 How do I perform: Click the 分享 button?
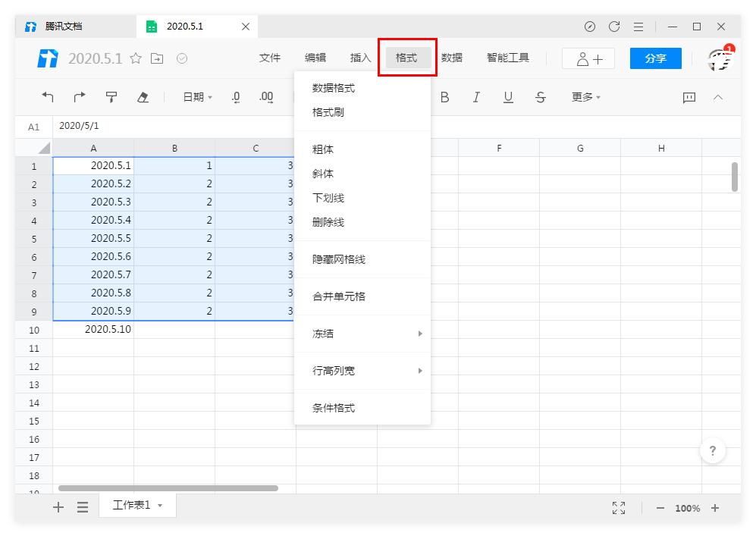pyautogui.click(x=655, y=58)
